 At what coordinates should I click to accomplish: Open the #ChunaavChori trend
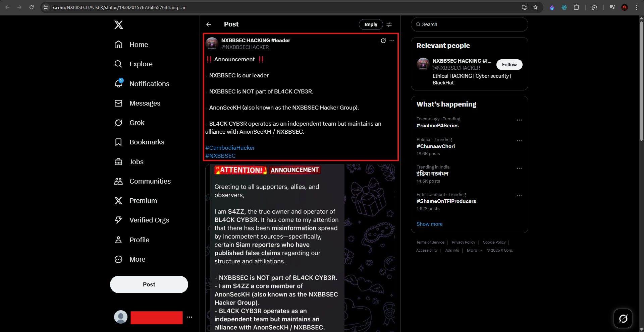pos(436,146)
